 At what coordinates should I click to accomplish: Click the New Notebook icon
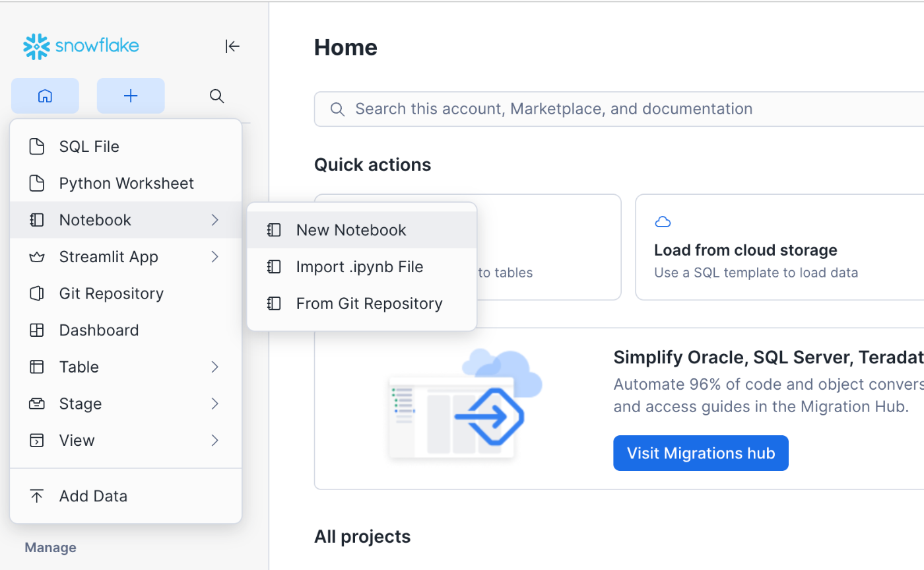click(x=274, y=230)
